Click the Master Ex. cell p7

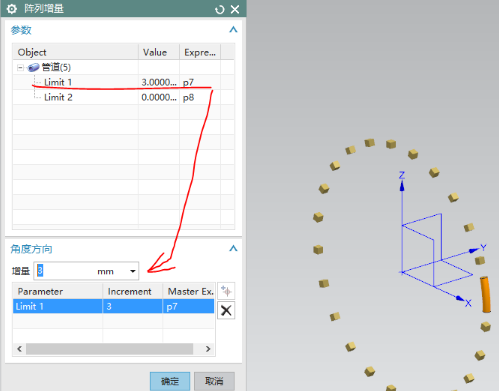[188, 306]
